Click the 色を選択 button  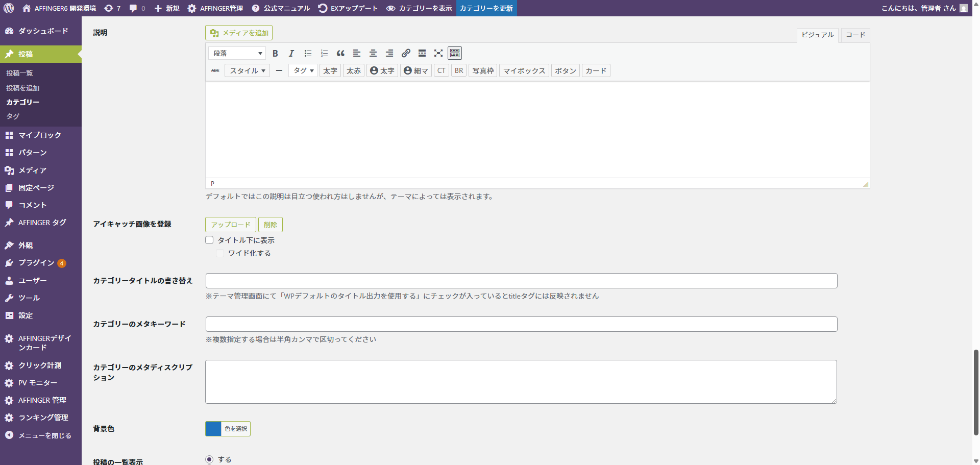[x=236, y=429]
